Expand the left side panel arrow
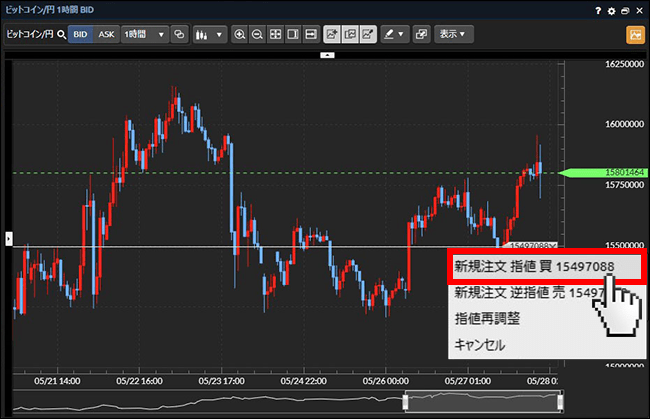The image size is (650, 419). click(x=8, y=238)
